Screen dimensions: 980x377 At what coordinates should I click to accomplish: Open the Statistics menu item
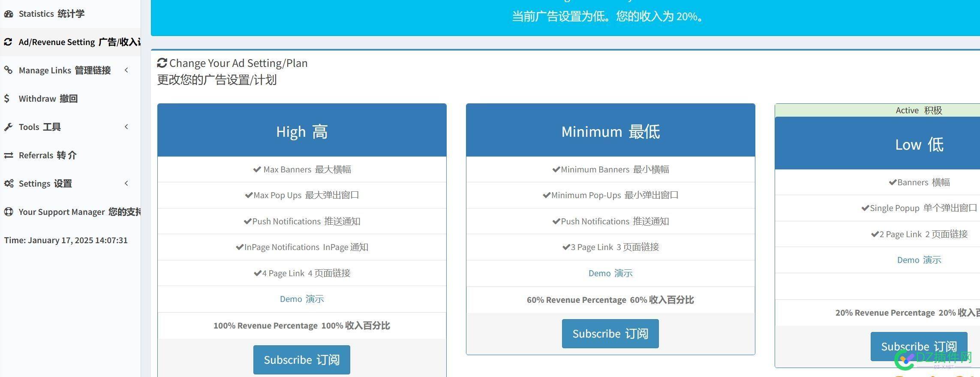(x=70, y=14)
